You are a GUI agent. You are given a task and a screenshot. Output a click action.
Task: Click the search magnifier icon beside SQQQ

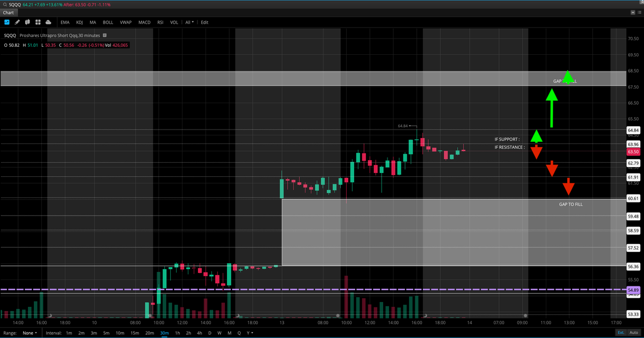[5, 4]
